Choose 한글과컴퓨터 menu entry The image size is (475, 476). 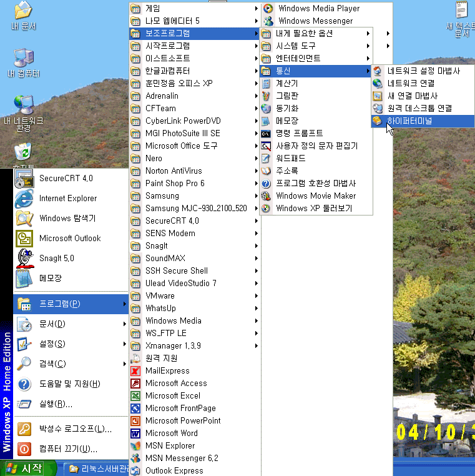pyautogui.click(x=194, y=71)
